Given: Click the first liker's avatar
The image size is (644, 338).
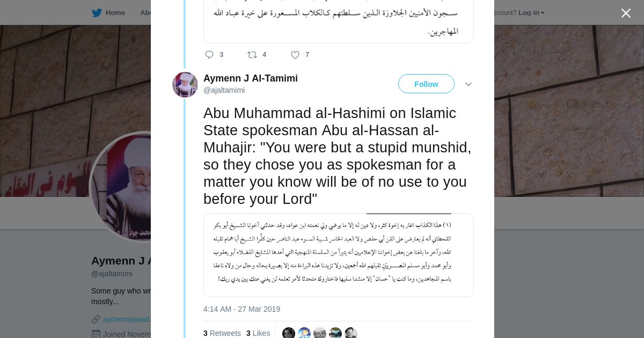Looking at the screenshot, I should [x=289, y=333].
